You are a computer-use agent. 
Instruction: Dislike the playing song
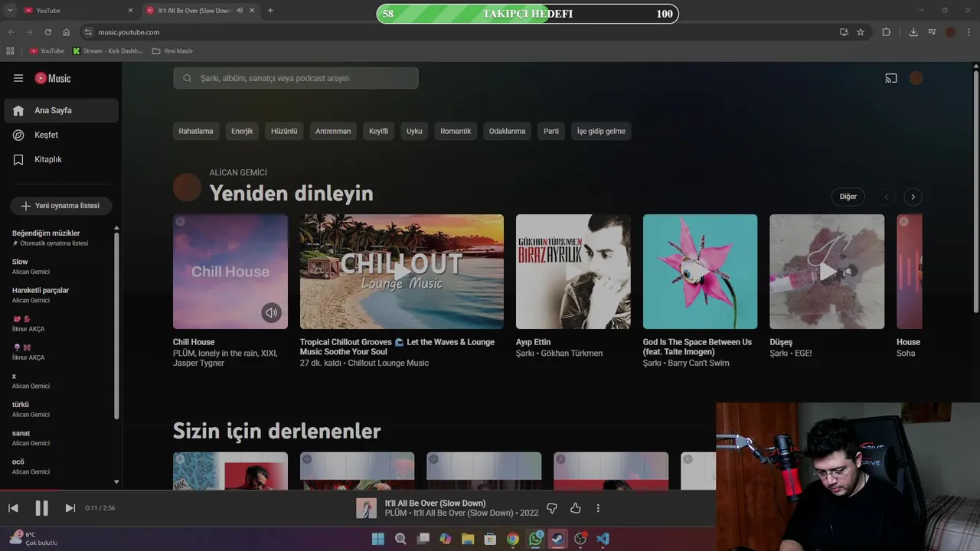[x=551, y=508]
